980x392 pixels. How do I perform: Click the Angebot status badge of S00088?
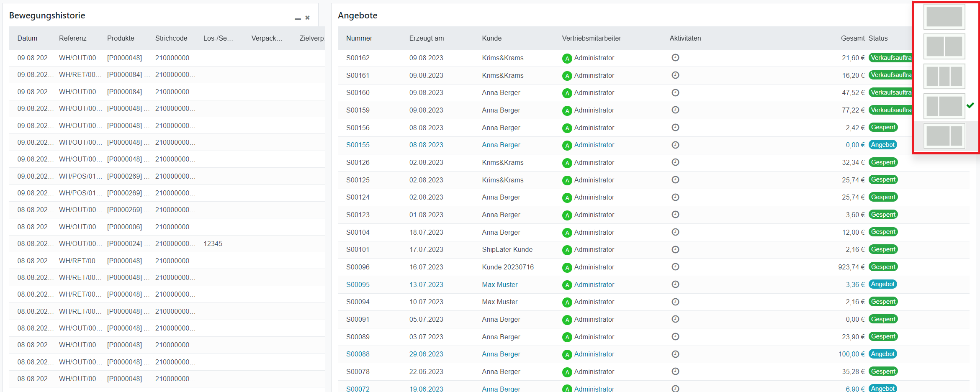pos(882,354)
